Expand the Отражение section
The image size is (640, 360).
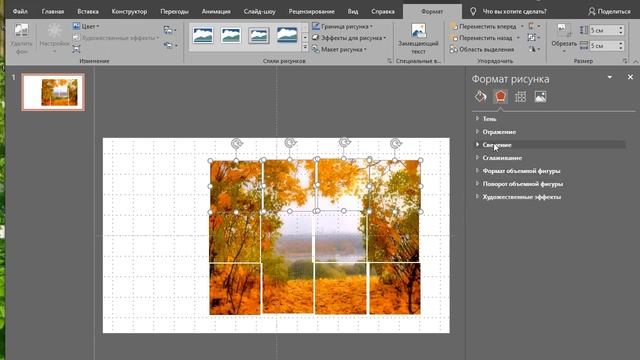(x=499, y=132)
